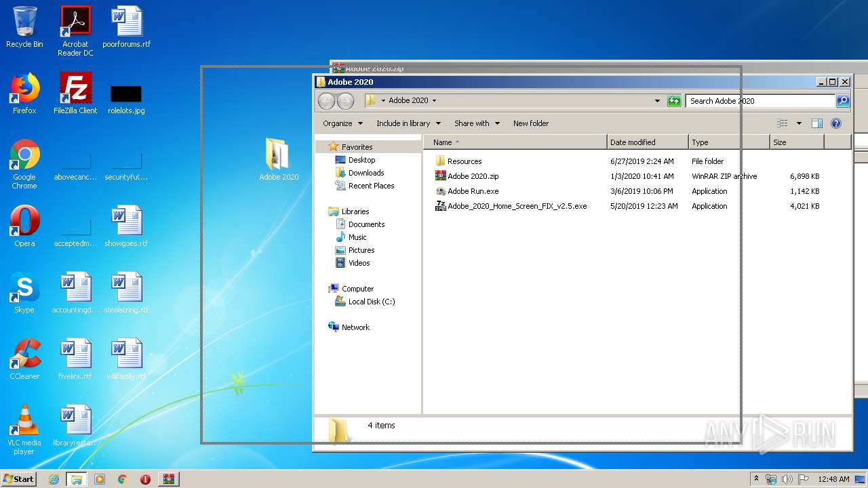868x488 pixels.
Task: Select Libraries in navigation pane
Action: click(x=349, y=211)
